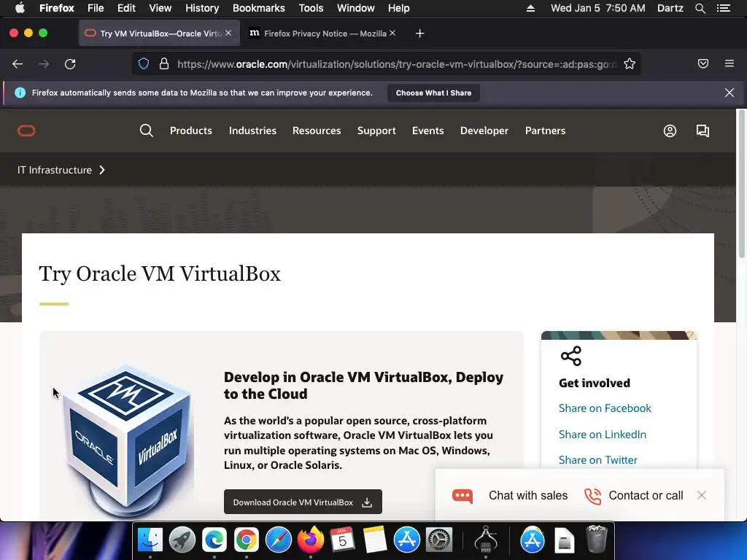Click the Dartz user name in menu bar
The width and height of the screenshot is (747, 560).
(x=670, y=8)
